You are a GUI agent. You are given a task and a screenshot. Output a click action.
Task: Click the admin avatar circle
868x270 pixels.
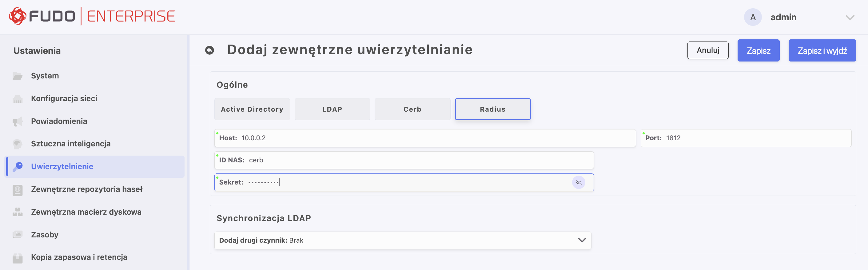752,17
